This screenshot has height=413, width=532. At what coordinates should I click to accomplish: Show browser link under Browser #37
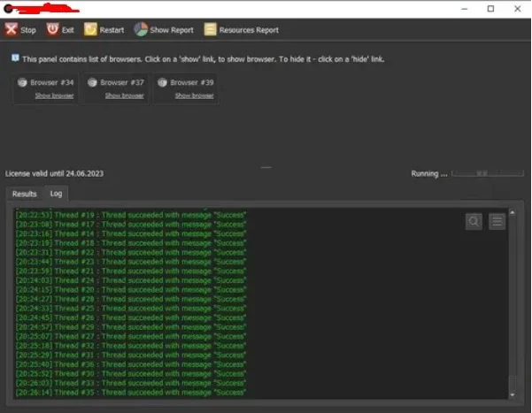pos(124,96)
